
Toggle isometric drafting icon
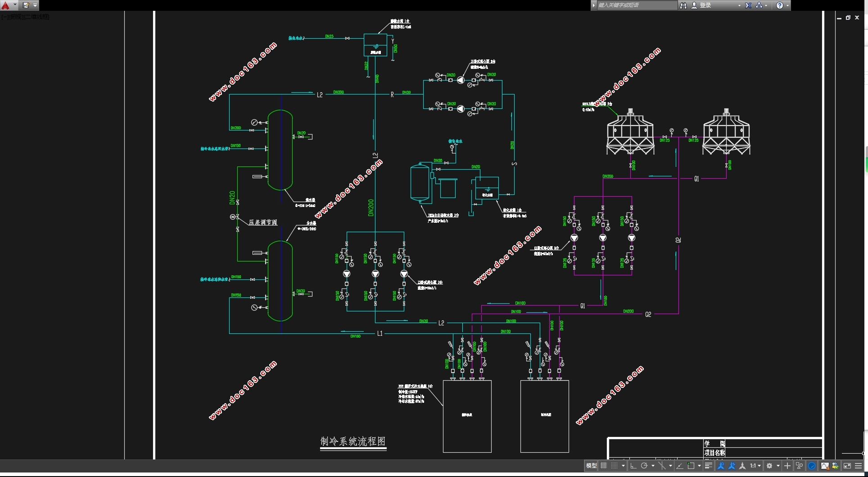click(x=662, y=466)
